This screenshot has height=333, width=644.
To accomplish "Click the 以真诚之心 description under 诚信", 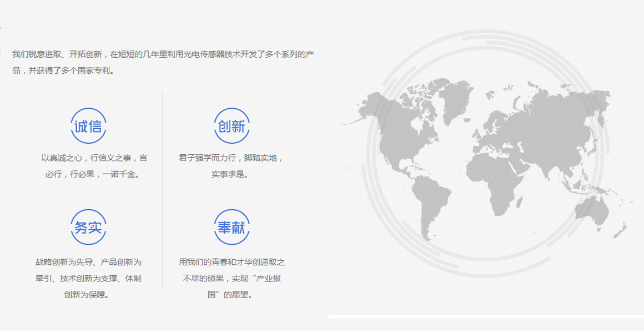I will point(94,166).
